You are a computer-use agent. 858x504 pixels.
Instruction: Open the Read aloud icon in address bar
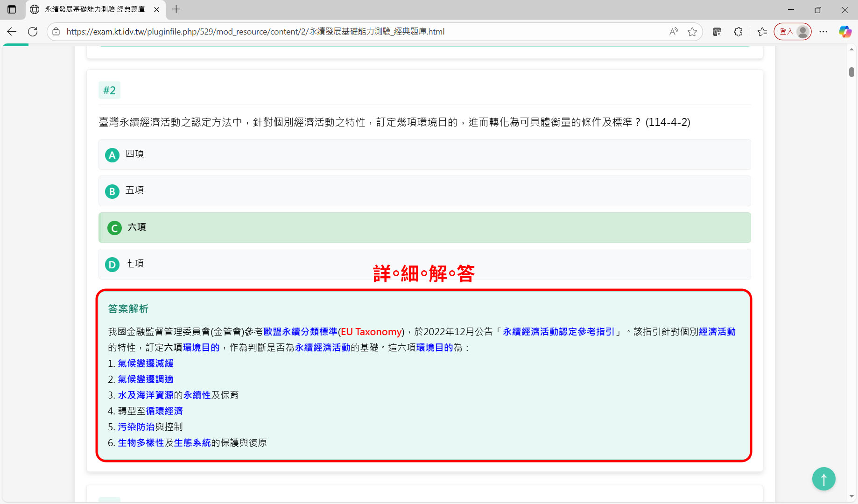click(x=673, y=32)
